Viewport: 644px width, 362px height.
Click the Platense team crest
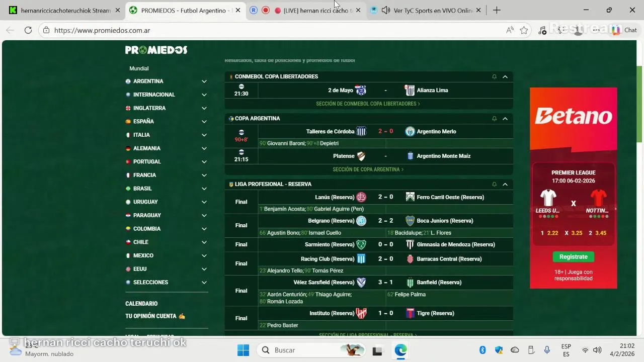click(x=361, y=156)
